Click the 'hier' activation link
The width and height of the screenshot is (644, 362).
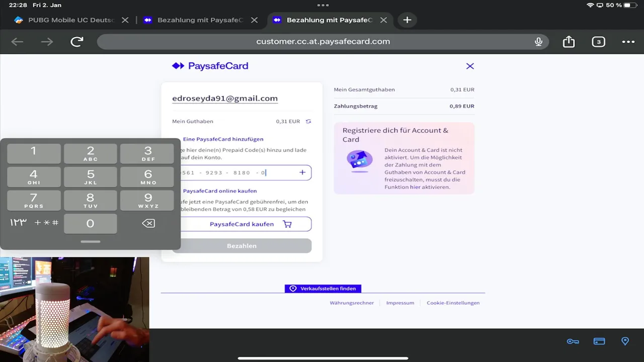click(x=415, y=187)
